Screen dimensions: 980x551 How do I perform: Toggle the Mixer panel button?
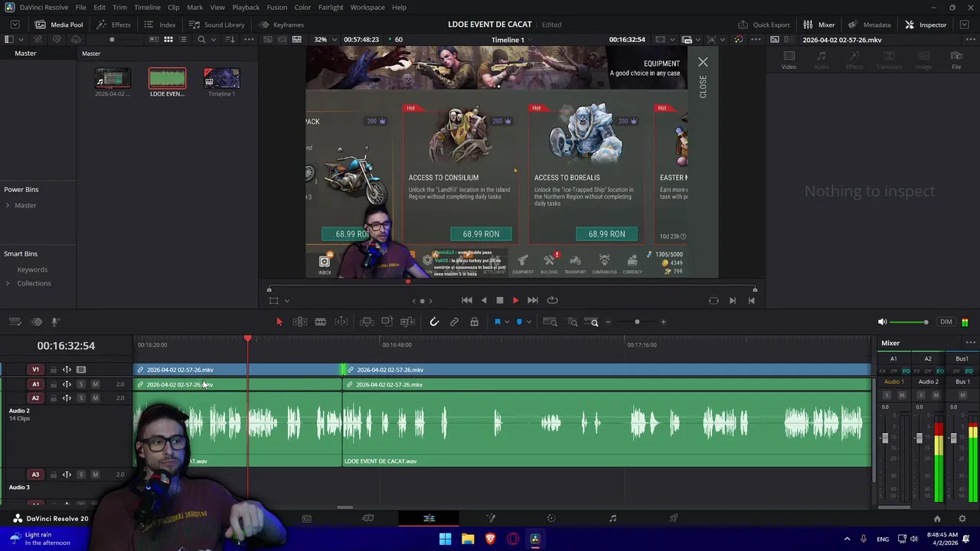click(818, 24)
